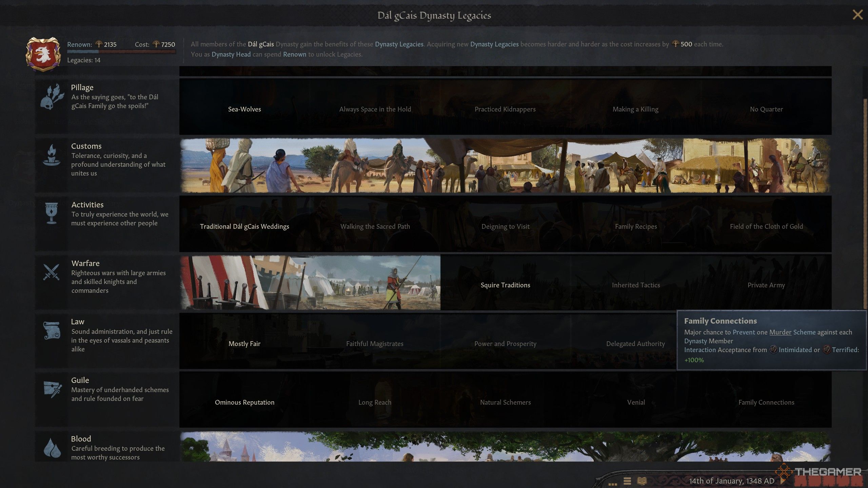This screenshot has width=868, height=488.
Task: Select the Deigning to Visit legacy
Action: [505, 226]
